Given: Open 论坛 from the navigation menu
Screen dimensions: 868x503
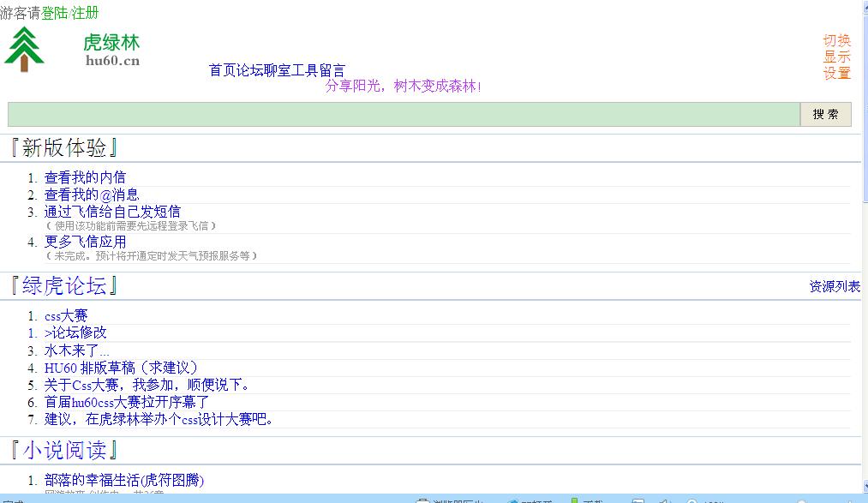Looking at the screenshot, I should [x=249, y=70].
